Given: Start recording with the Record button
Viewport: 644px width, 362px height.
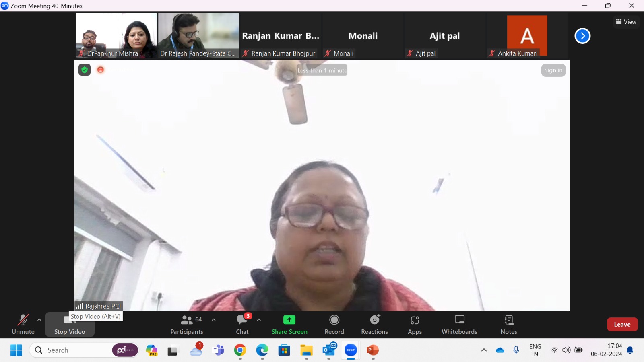Looking at the screenshot, I should pyautogui.click(x=334, y=325).
